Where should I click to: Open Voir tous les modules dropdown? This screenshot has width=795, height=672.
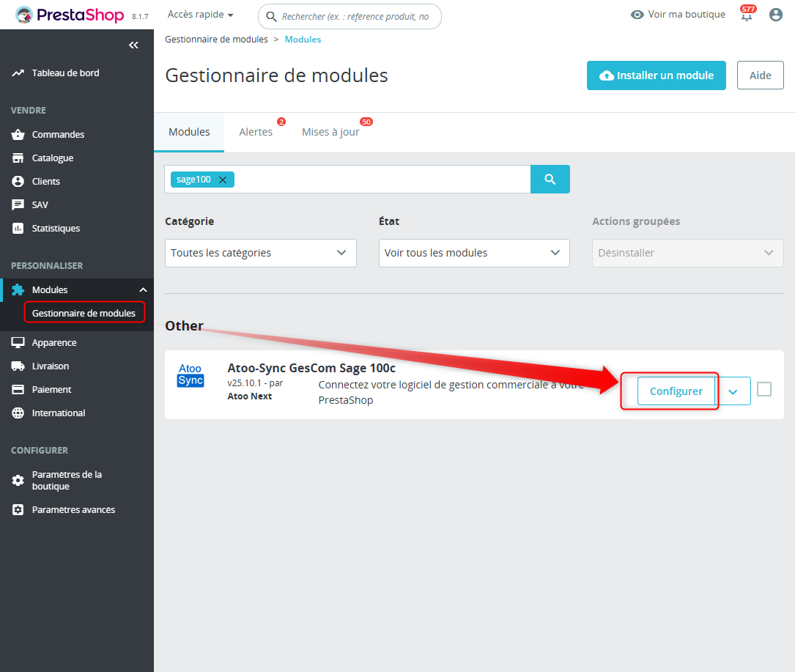pos(474,253)
